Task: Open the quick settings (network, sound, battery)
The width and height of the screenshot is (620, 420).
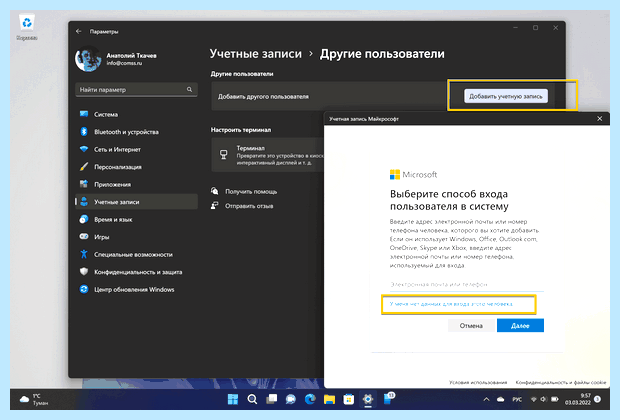Action: (x=544, y=399)
